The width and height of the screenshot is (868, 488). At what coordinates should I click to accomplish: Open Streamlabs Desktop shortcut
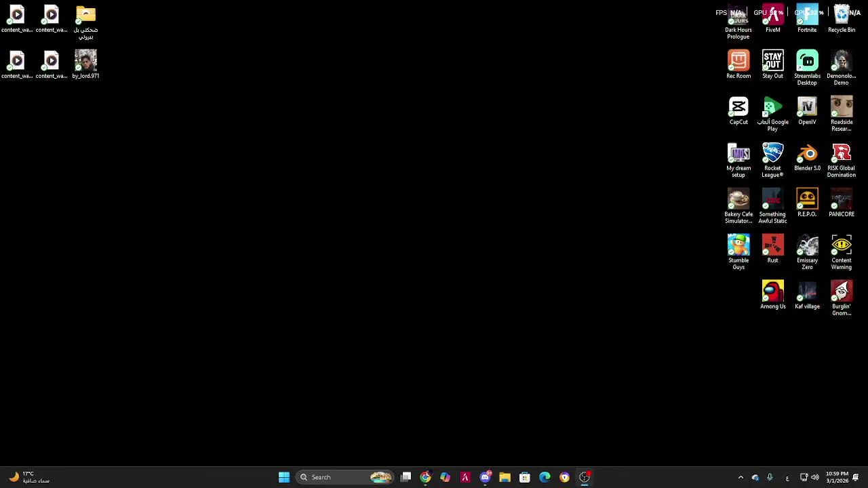[807, 68]
